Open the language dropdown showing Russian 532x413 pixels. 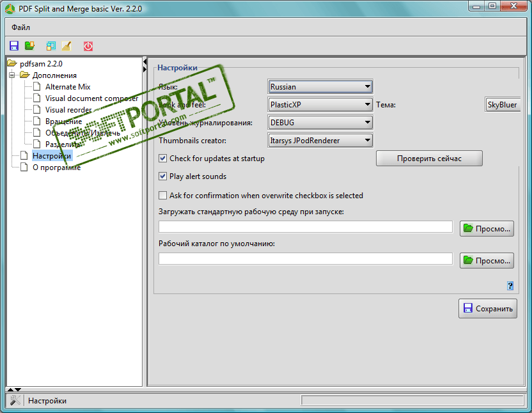click(x=320, y=87)
